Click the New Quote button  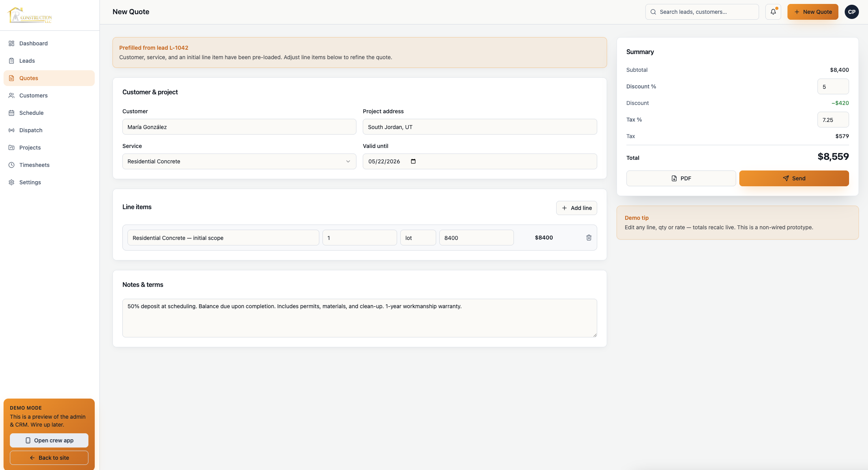(x=813, y=12)
